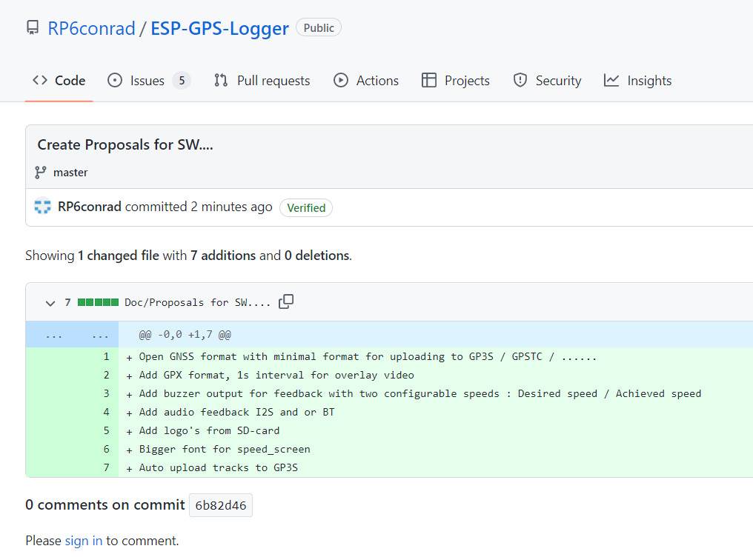Open the Code tab

[59, 81]
